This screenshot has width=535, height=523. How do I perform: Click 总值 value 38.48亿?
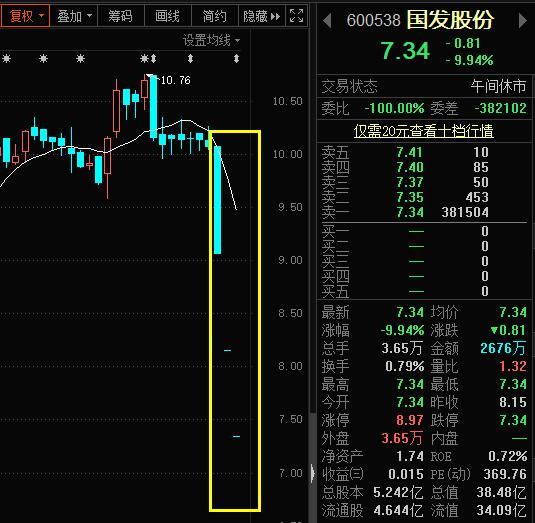point(501,492)
